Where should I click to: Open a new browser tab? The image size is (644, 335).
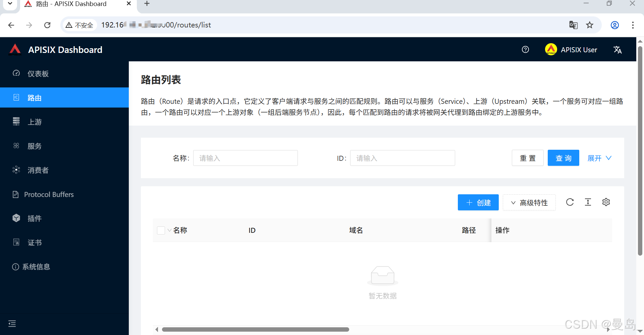(147, 4)
